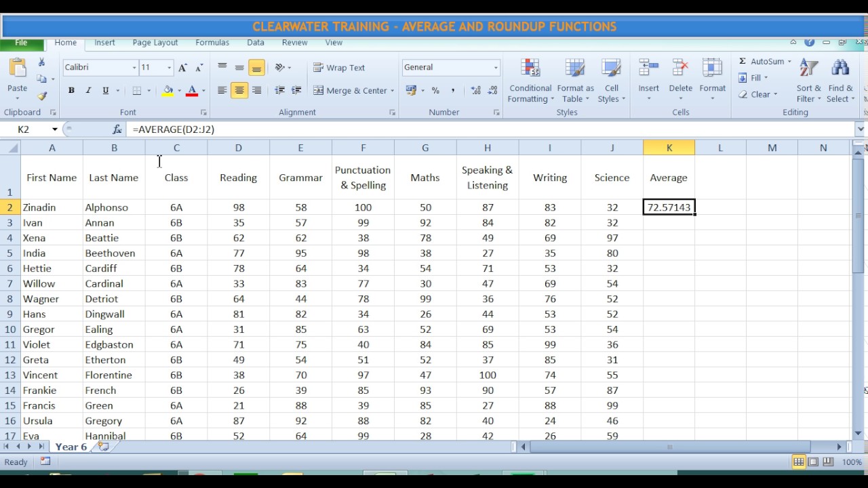Insert a new worksheet tab
The width and height of the screenshot is (868, 488).
(x=103, y=447)
